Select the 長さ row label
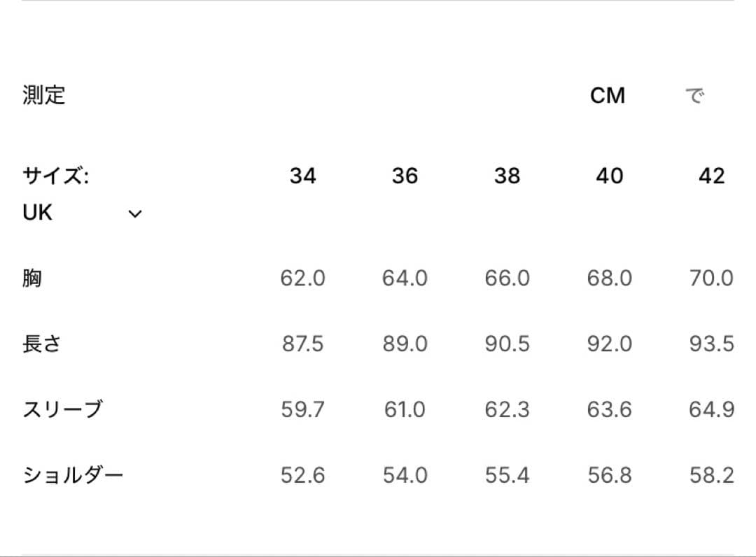The height and width of the screenshot is (557, 756). click(x=41, y=344)
